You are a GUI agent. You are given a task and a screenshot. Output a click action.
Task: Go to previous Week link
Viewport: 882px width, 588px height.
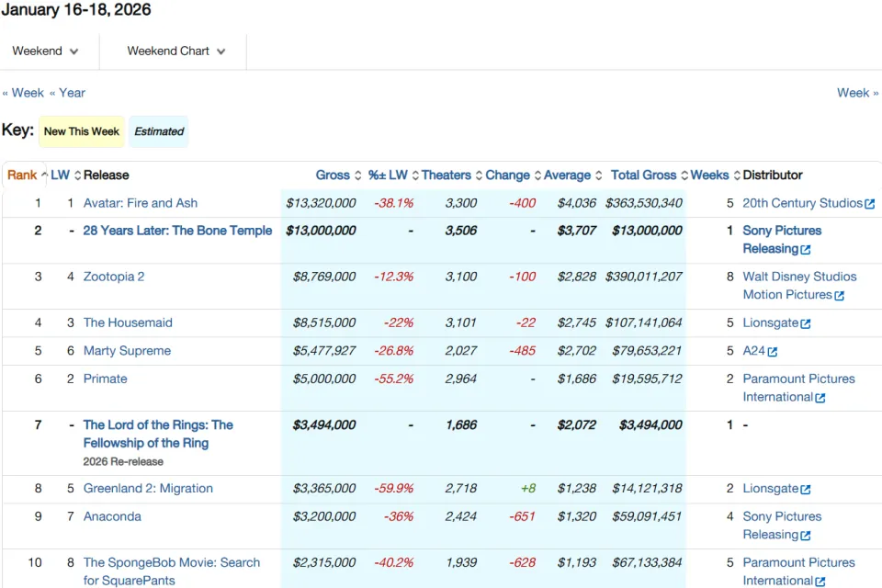[23, 93]
